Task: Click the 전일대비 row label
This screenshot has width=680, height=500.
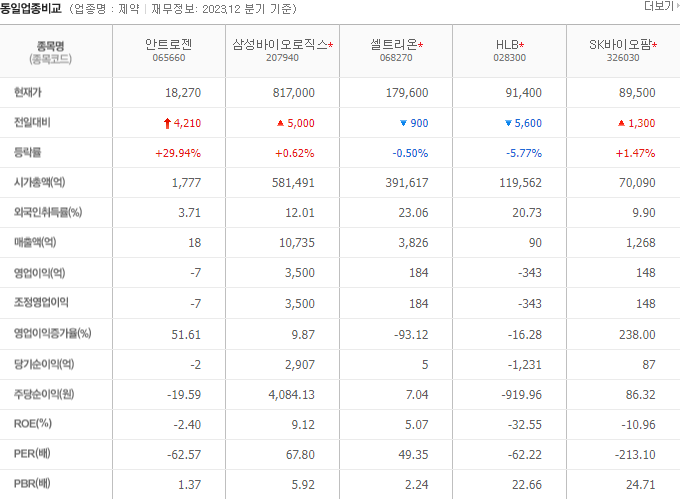Action: pyautogui.click(x=32, y=122)
